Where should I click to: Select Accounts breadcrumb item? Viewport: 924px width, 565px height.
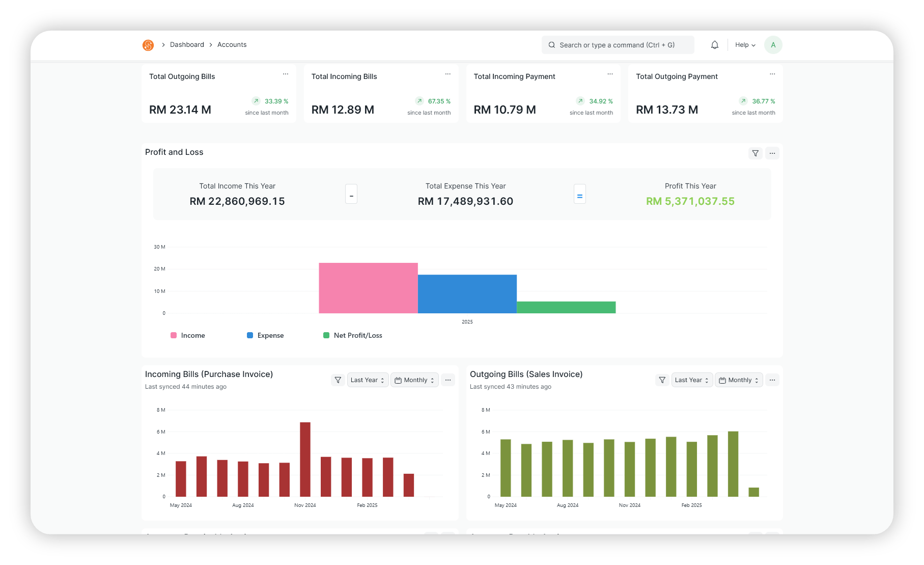232,45
